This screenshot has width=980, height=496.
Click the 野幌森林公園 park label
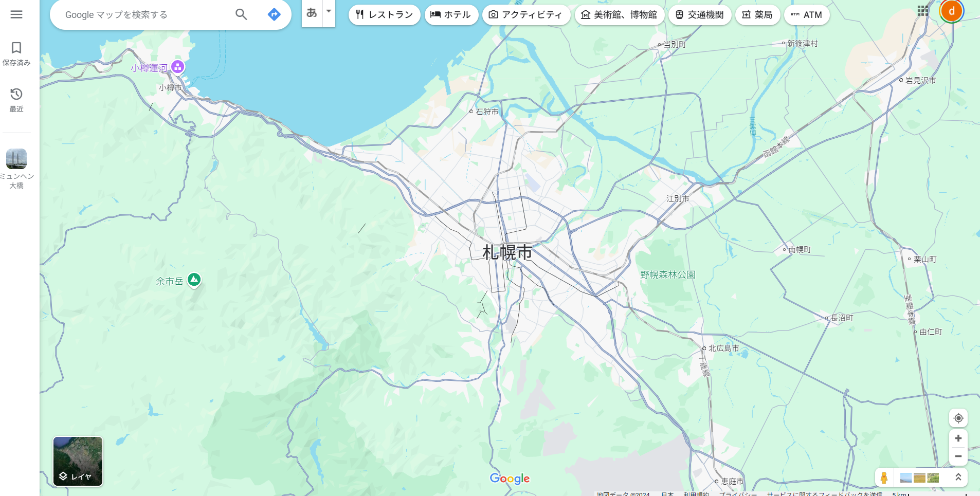(667, 275)
